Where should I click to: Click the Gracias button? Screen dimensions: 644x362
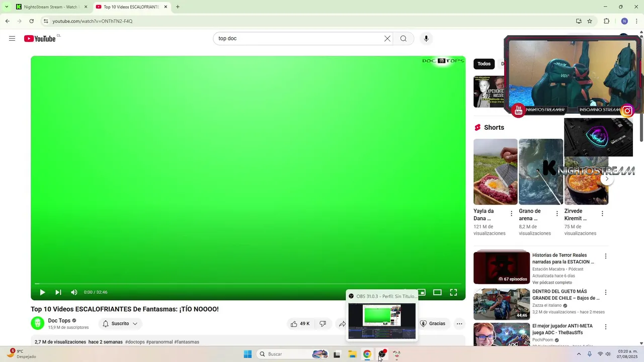coord(433,324)
